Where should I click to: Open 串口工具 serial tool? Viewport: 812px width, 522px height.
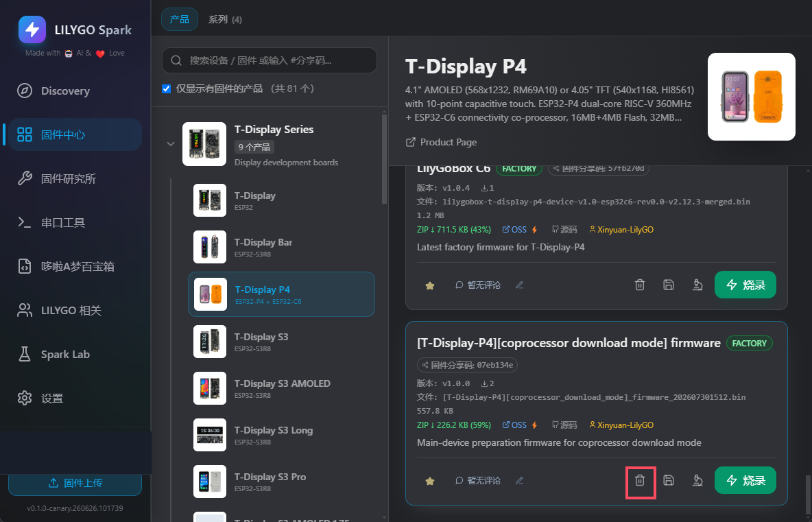pyautogui.click(x=75, y=223)
